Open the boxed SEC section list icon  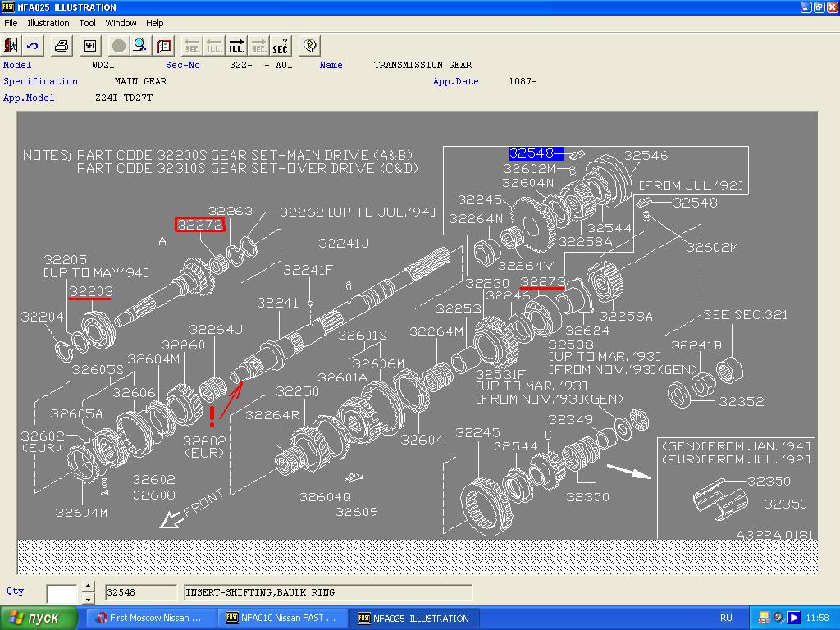90,46
